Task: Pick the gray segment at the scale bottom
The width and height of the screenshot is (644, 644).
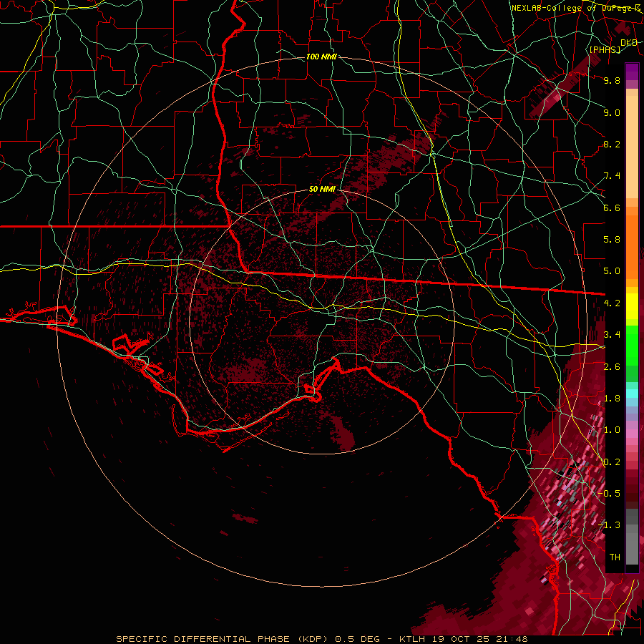Action: click(x=632, y=550)
